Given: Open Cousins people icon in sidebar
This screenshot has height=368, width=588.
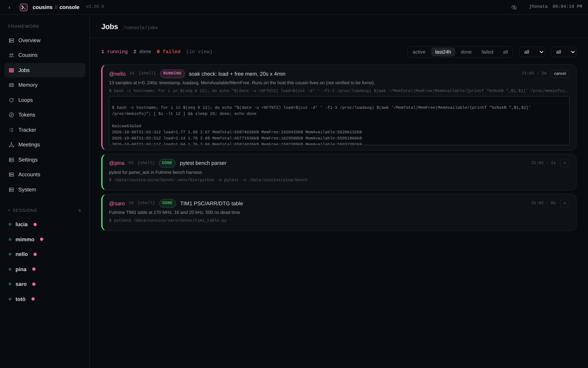Looking at the screenshot, I should [11, 55].
